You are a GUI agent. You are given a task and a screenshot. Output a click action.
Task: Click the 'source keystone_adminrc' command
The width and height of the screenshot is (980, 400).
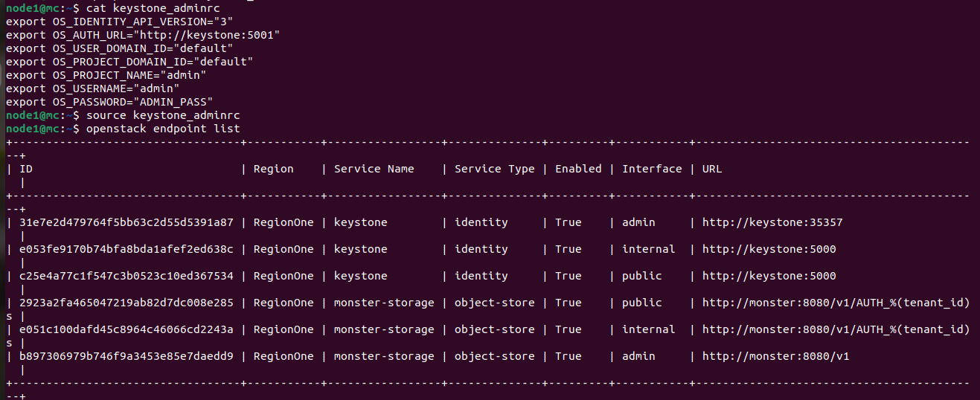(163, 115)
